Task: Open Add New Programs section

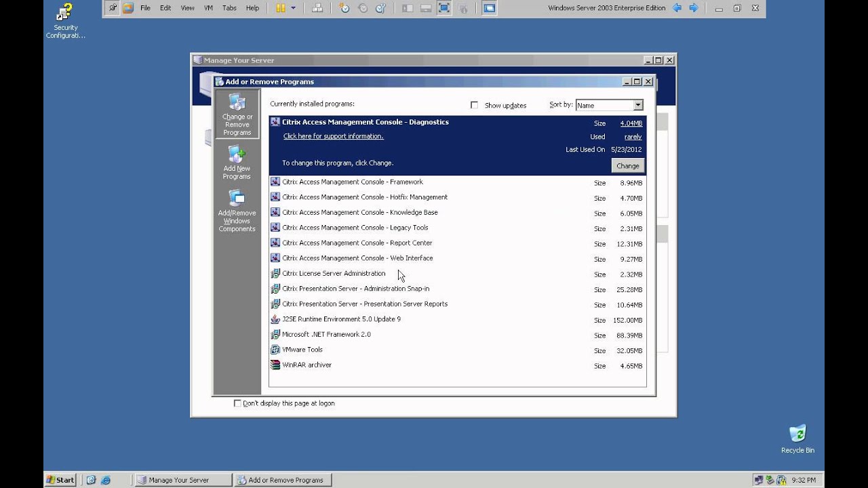Action: (x=237, y=163)
